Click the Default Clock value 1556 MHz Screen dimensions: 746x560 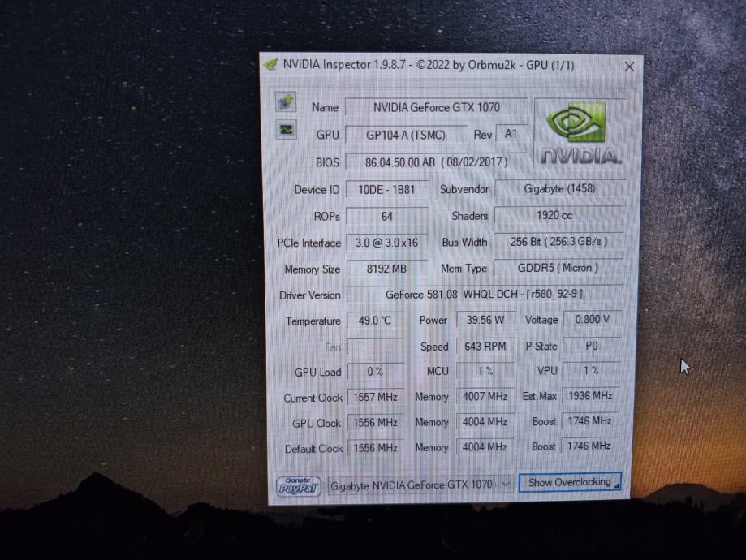375,448
